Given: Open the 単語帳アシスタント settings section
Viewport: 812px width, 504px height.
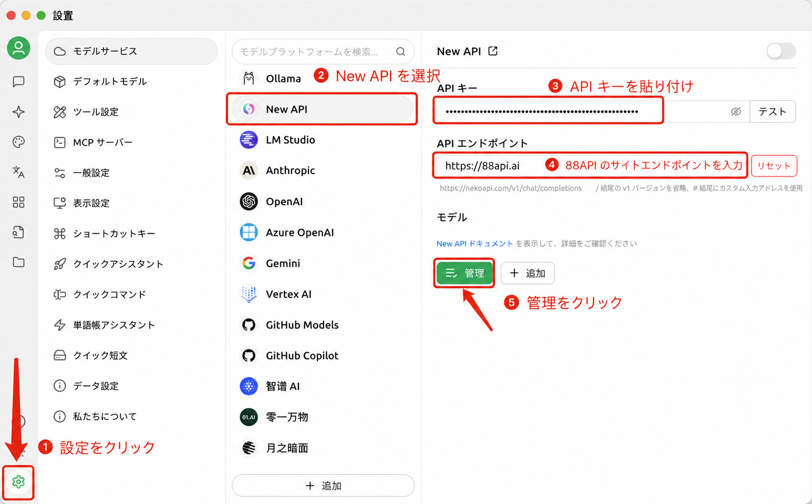Looking at the screenshot, I should coord(132,325).
